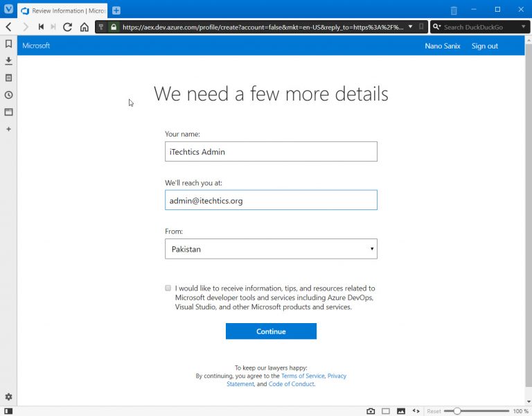
Task: Go forward to next page
Action: [x=26, y=27]
